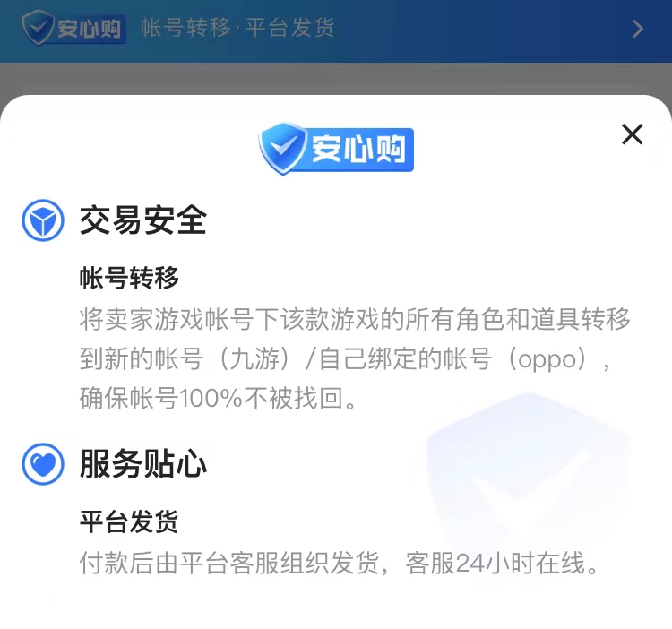Select the 交易安全 section heading

point(143,220)
